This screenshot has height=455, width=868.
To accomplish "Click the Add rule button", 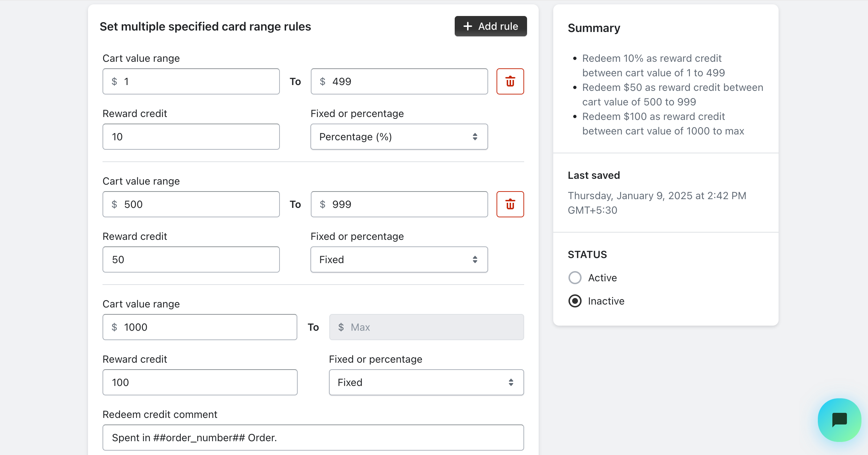I will [x=490, y=26].
